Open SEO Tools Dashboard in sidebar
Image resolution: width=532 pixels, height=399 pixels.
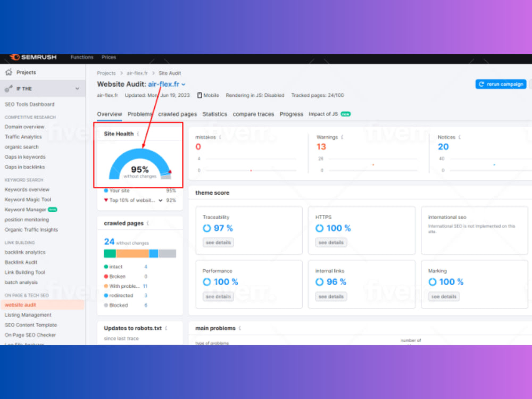pyautogui.click(x=29, y=104)
